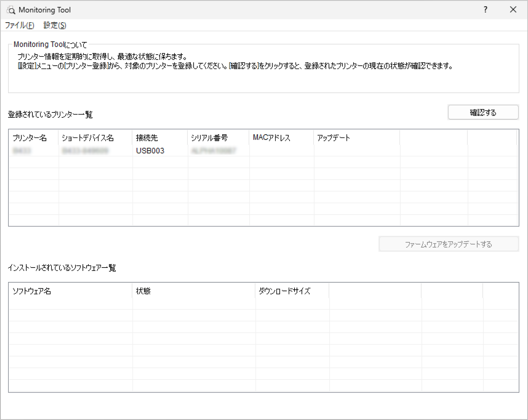Open the ファイル(F) menu
Image resolution: width=528 pixels, height=420 pixels.
20,25
